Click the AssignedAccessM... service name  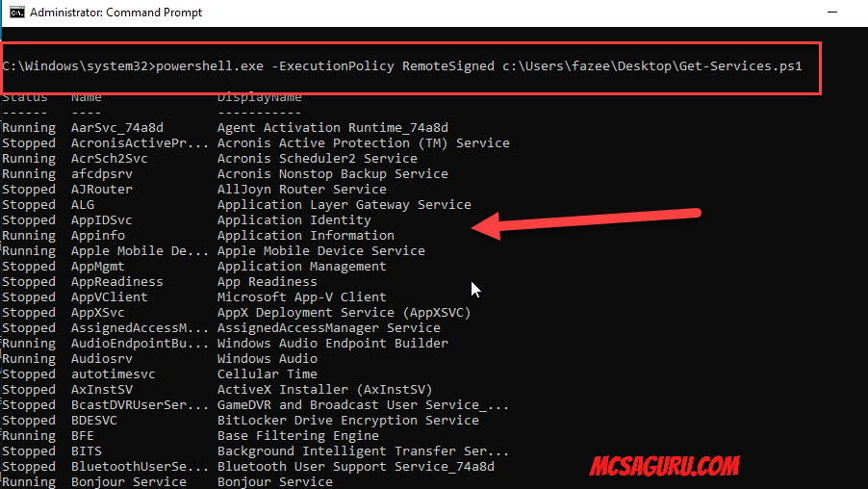140,328
